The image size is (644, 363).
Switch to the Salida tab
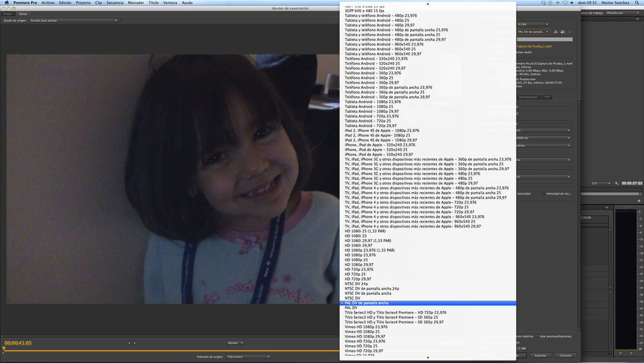coord(23,14)
